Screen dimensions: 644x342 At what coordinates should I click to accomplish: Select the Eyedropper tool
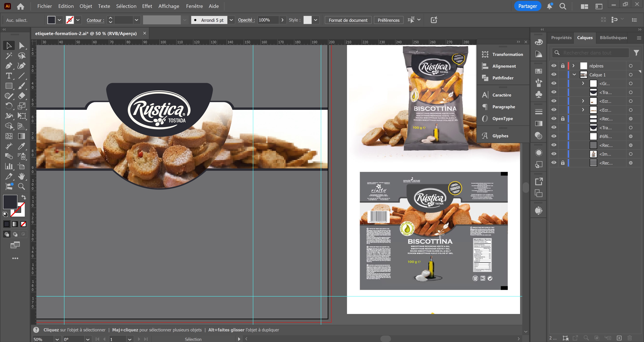pos(22,146)
